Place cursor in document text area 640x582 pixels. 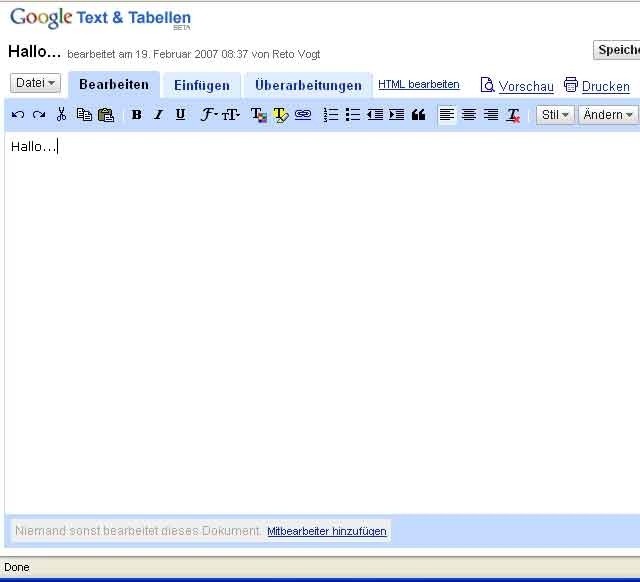click(x=322, y=322)
